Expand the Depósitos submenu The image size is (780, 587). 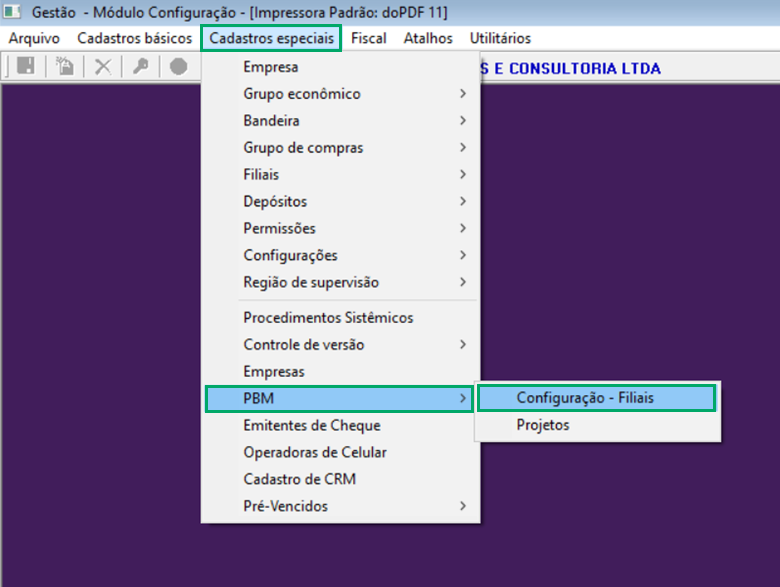pyautogui.click(x=340, y=201)
